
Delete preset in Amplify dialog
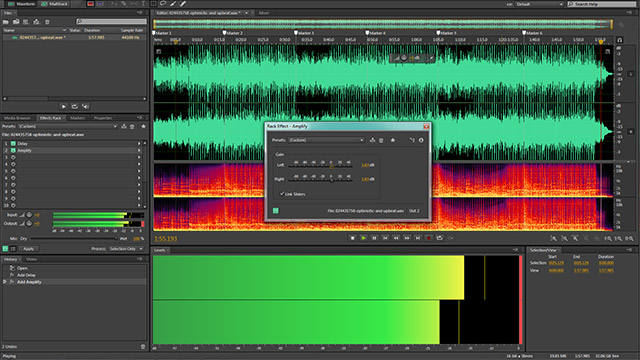381,140
